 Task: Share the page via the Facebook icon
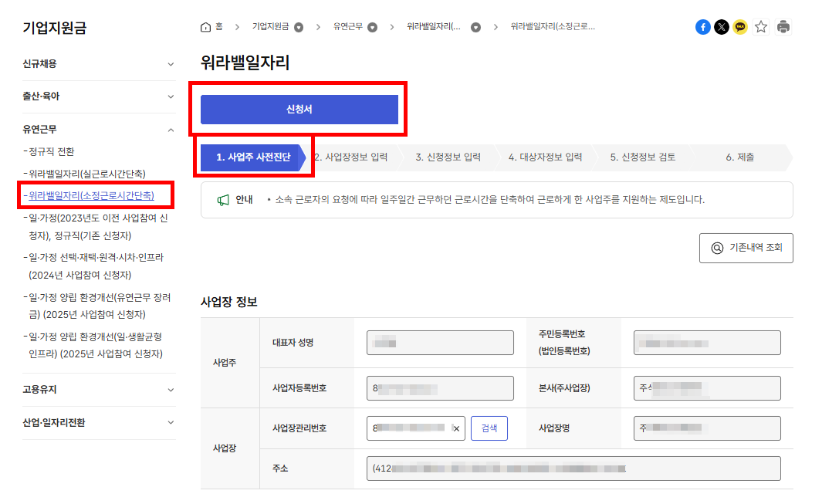[x=702, y=26]
